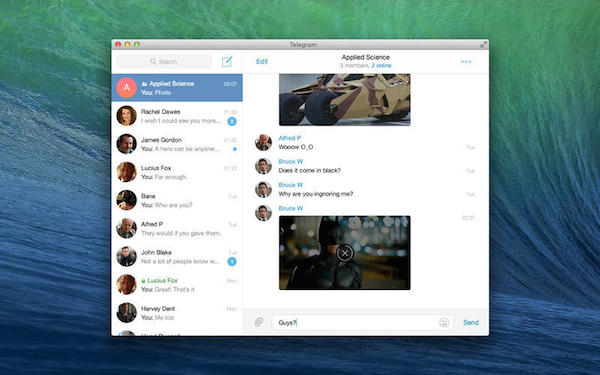Open the James Gordon conversation
Screen dimensions: 600x375
[177, 144]
